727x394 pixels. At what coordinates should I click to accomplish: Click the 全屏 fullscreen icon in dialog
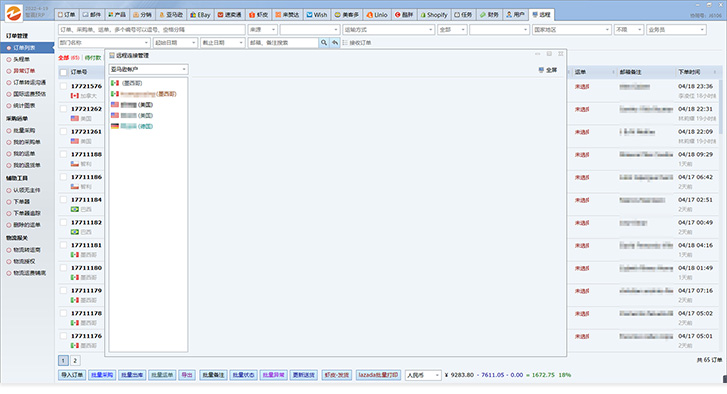[x=541, y=70]
